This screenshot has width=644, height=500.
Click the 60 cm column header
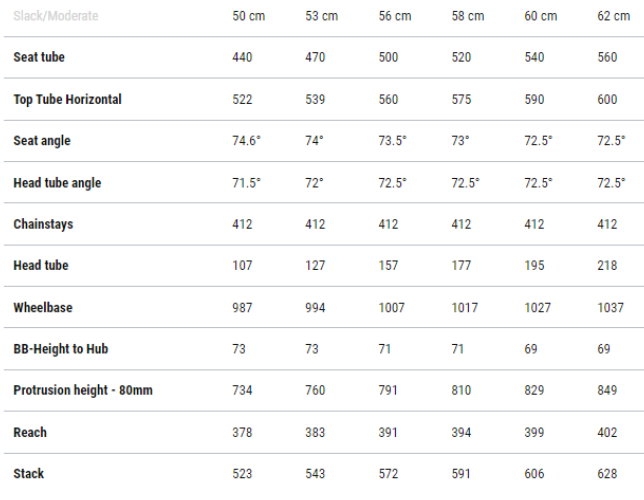point(540,16)
